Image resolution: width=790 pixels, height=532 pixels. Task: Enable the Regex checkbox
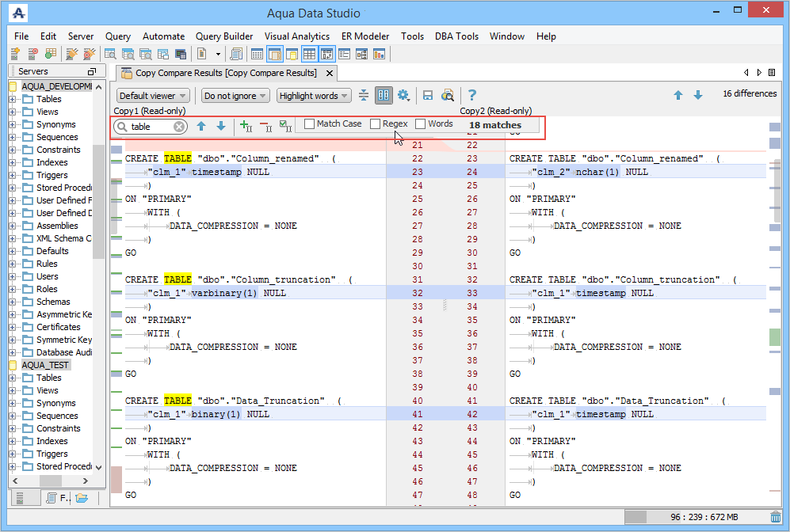click(376, 124)
